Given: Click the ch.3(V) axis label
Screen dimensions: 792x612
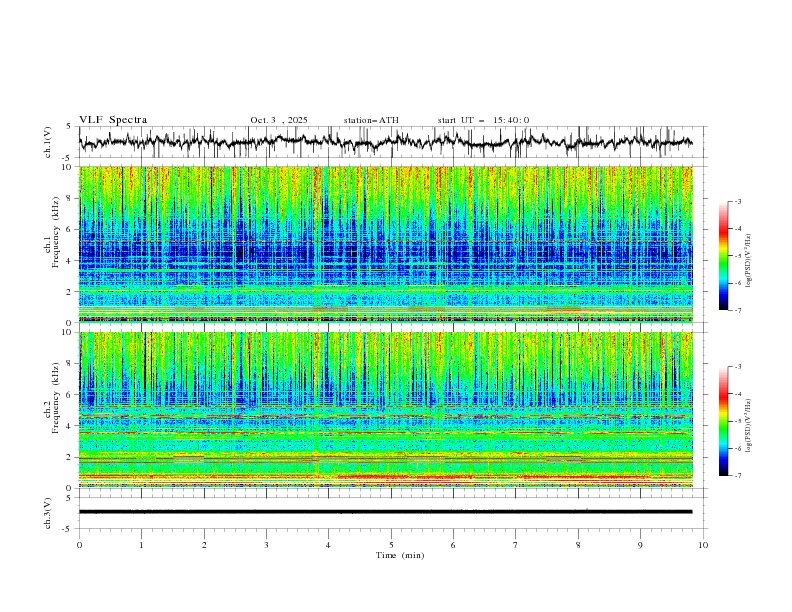Looking at the screenshot, I should tap(48, 513).
